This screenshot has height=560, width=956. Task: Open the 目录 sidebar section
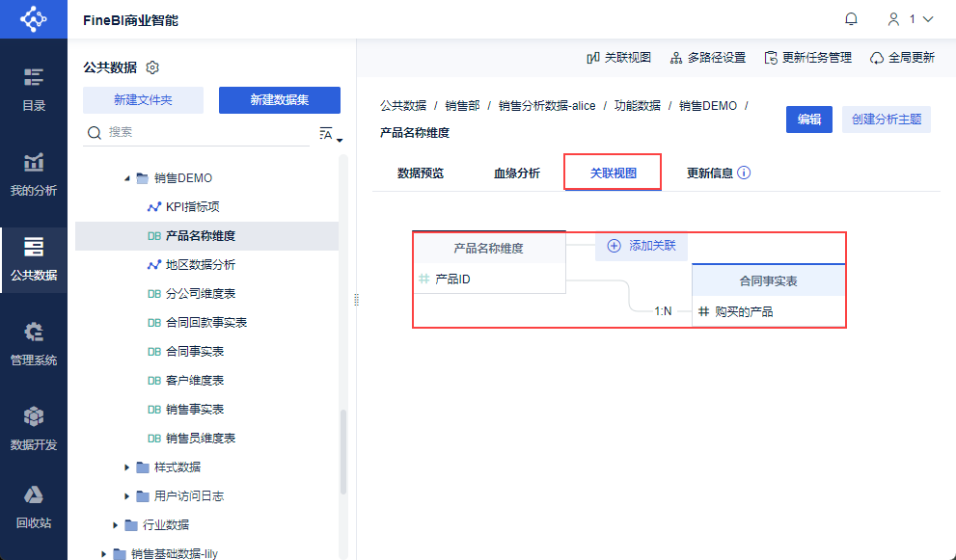34,89
